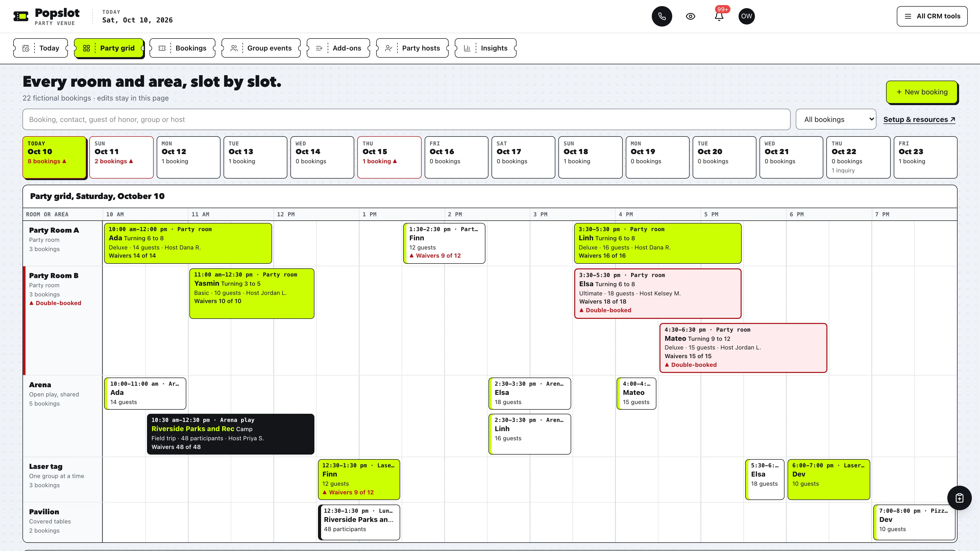The height and width of the screenshot is (551, 980).
Task: Click the New booking button
Action: pos(921,92)
